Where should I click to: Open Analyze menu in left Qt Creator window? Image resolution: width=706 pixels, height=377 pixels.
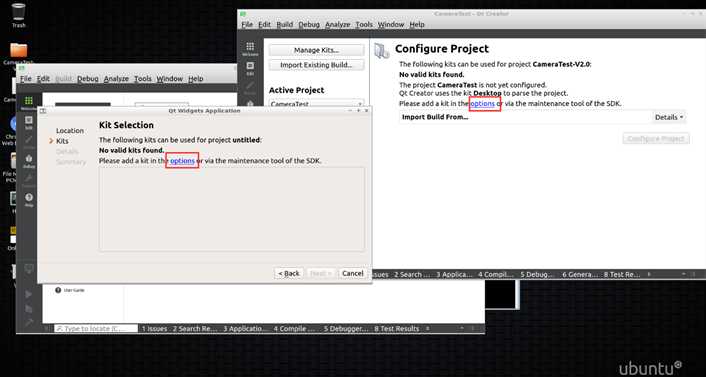(x=117, y=78)
